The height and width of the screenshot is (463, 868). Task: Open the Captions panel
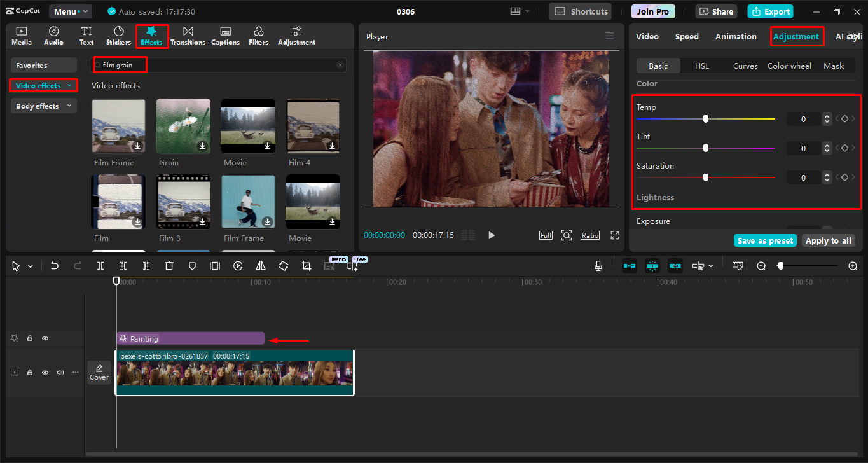click(x=225, y=36)
